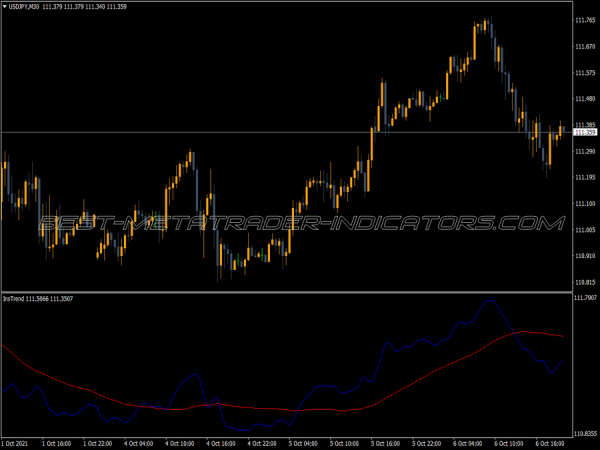The height and width of the screenshot is (450, 600).
Task: Click the 110.815 price axis label
Action: point(585,282)
